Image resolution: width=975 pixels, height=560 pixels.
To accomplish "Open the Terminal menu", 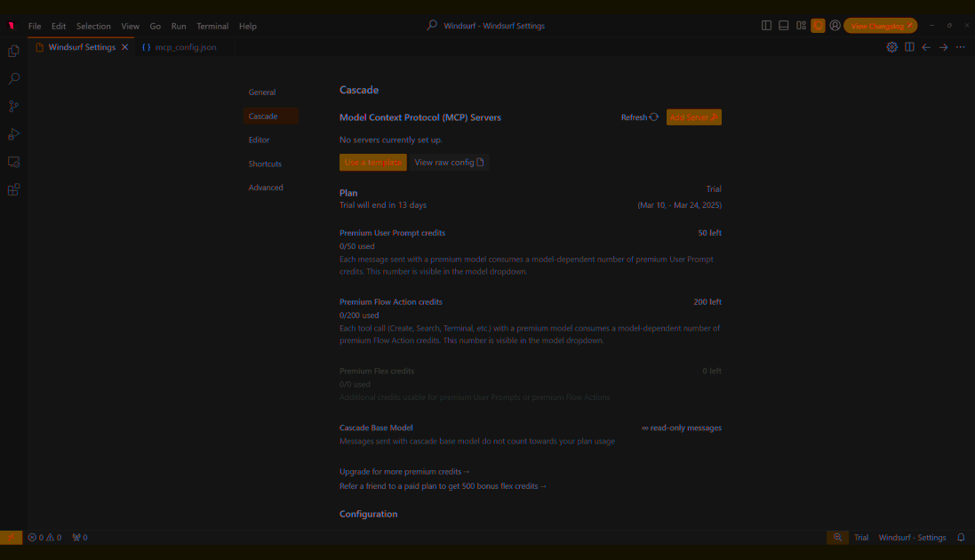I will (x=212, y=26).
